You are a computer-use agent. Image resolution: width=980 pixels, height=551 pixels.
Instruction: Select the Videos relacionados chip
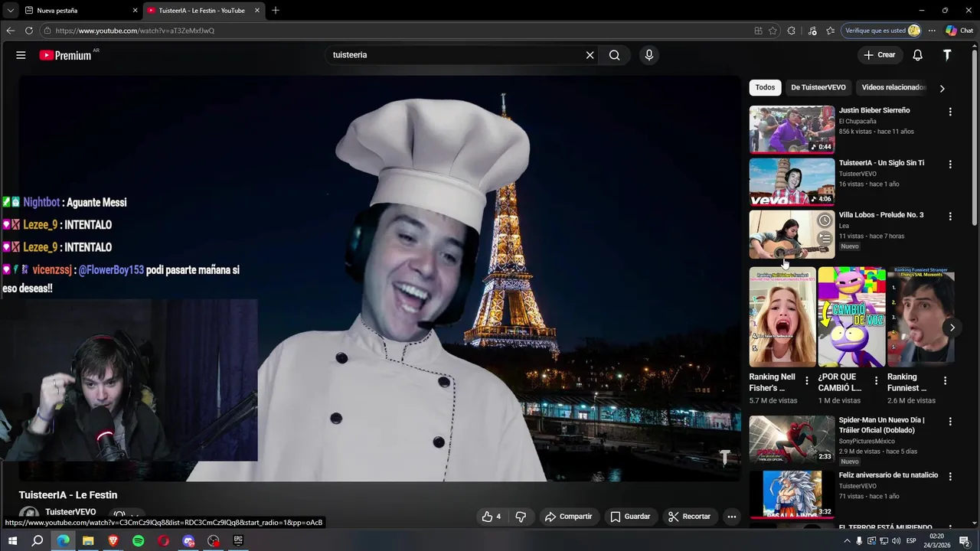tap(893, 87)
